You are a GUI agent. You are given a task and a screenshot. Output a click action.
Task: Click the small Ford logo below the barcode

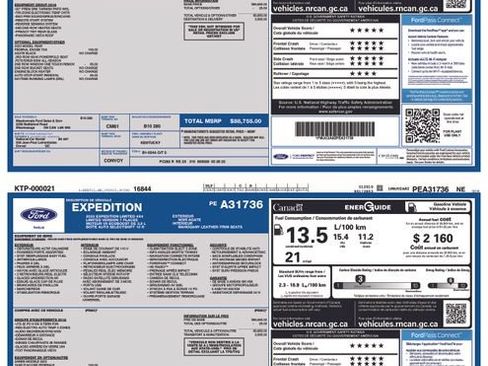(x=281, y=157)
